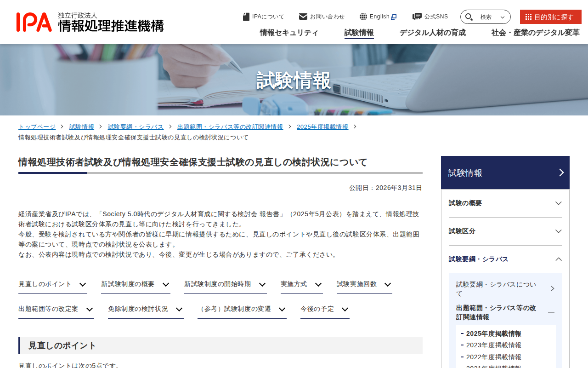Click the magnifier search icon

coord(469,17)
